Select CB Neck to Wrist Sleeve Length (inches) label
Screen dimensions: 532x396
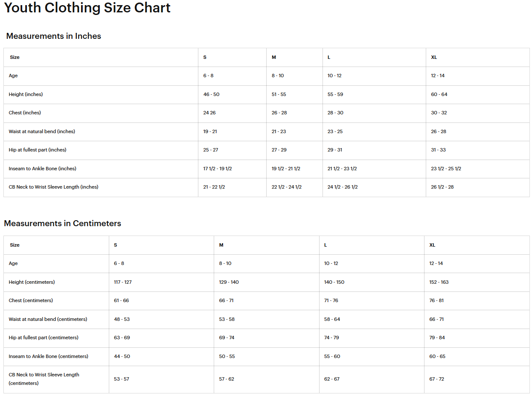point(54,187)
